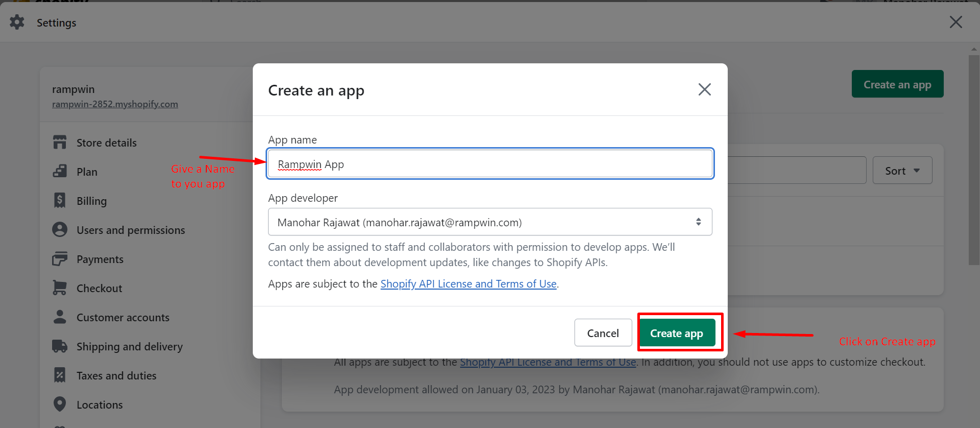Viewport: 980px width, 428px height.
Task: Open the rampwin-2852.myshopify.com store link
Action: (115, 104)
